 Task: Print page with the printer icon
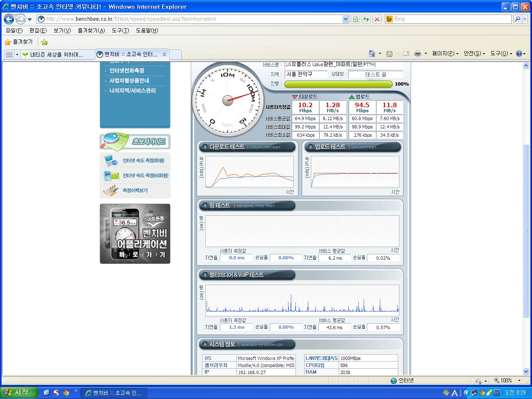418,54
